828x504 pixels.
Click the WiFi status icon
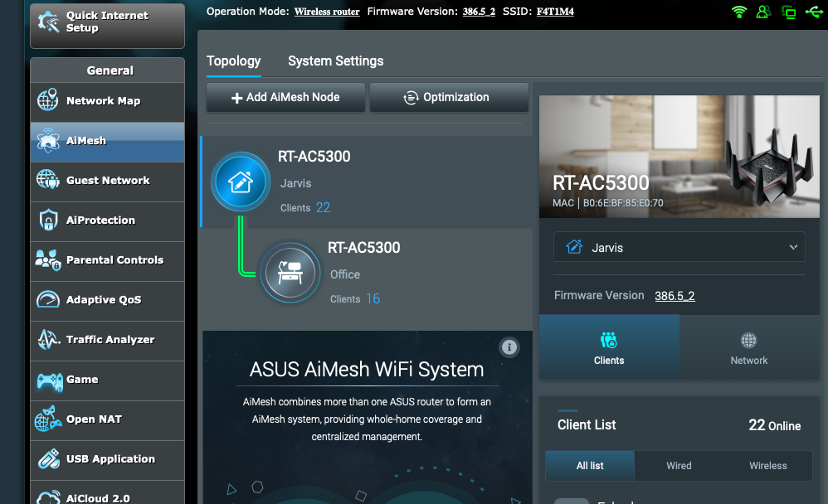tap(739, 12)
